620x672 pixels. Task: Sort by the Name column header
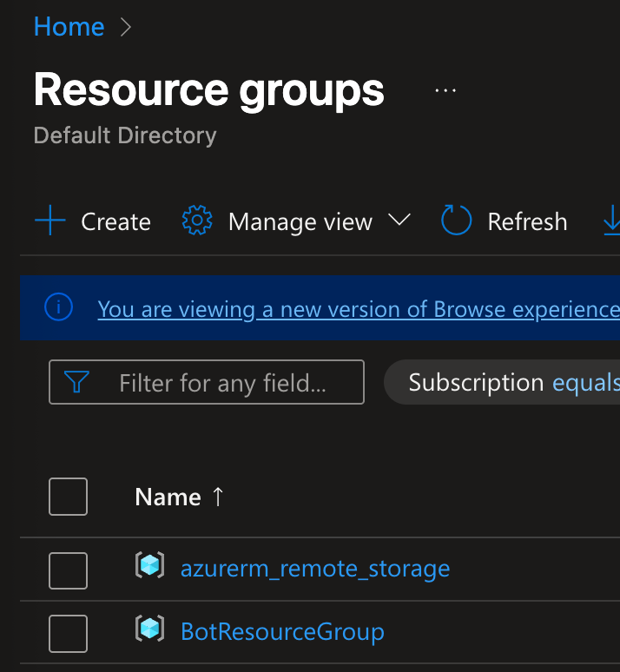point(168,497)
